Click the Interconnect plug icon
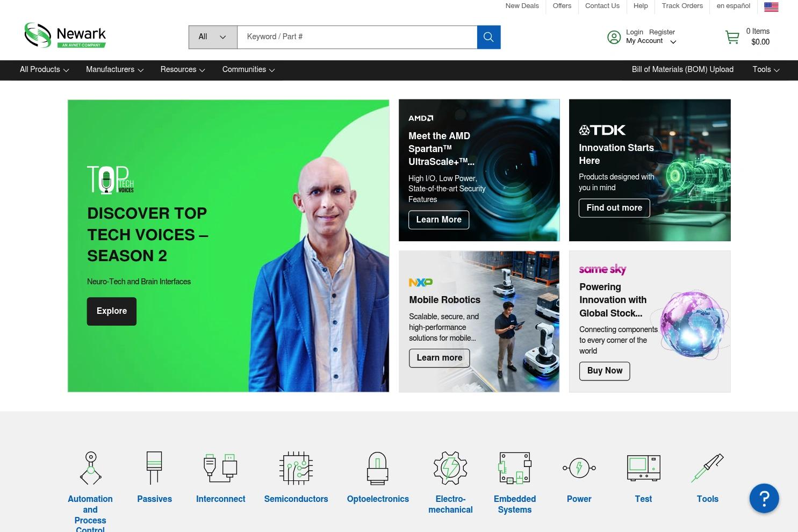 tap(220, 468)
